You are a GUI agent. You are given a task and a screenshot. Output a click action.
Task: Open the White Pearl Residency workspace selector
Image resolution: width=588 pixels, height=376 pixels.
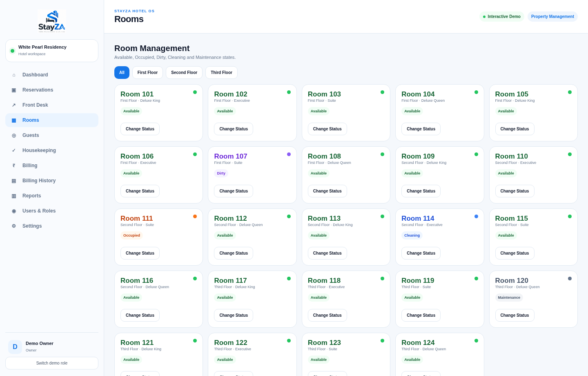point(52,51)
